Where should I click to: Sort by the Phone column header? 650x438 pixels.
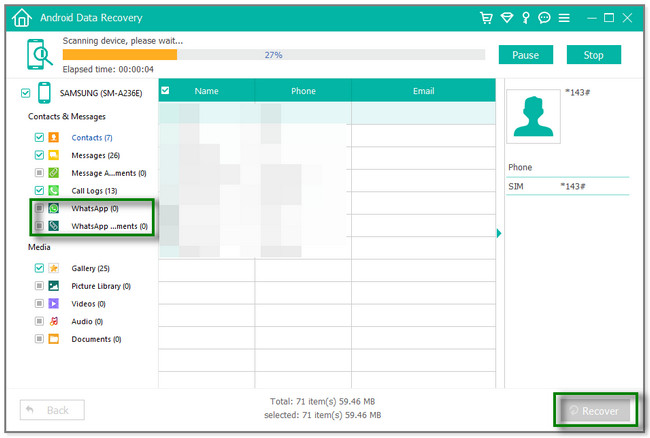point(303,91)
